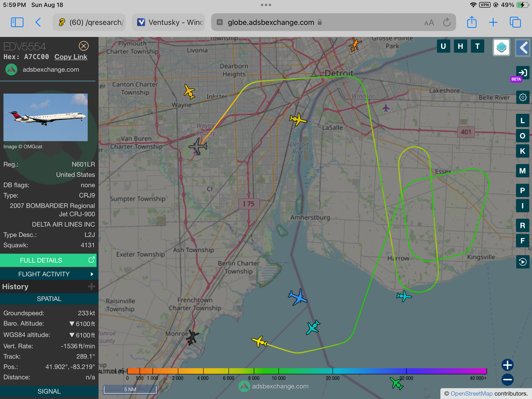Open the replay history icon
The height and width of the screenshot is (399, 532).
(x=523, y=262)
